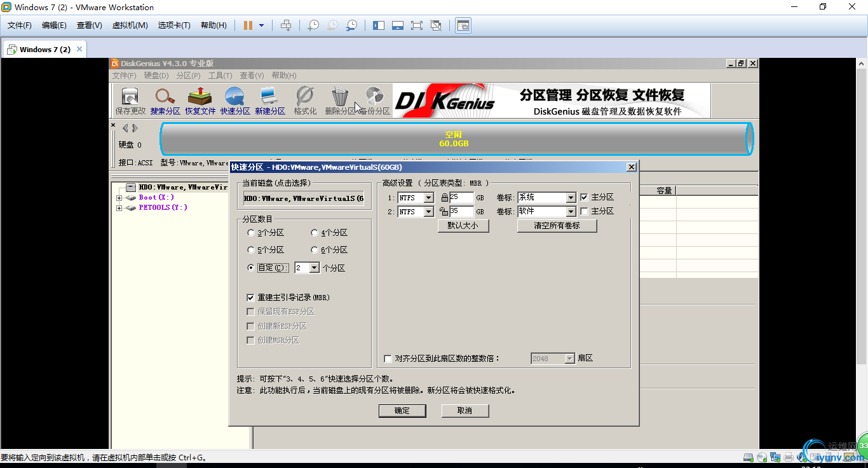Toggle 主分区 checkbox for partition 1

[x=584, y=198]
